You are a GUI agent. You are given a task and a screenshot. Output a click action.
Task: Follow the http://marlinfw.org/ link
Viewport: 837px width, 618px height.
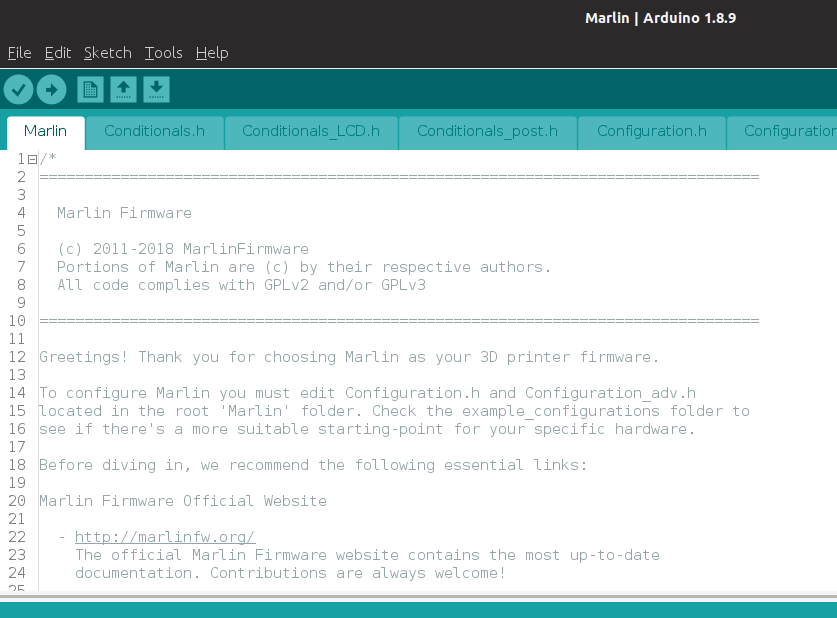(x=165, y=537)
